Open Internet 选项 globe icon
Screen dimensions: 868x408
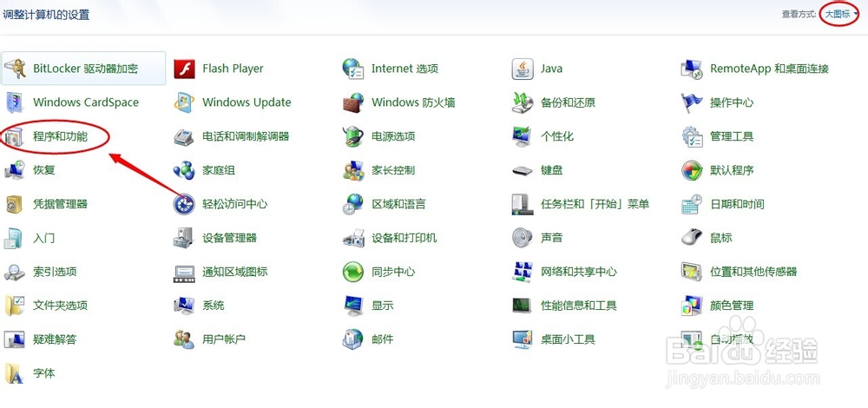tap(353, 69)
